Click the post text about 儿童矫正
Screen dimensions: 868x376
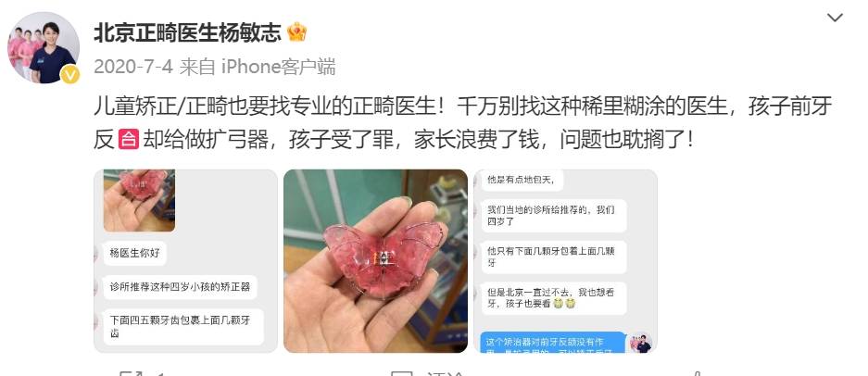pos(463,122)
